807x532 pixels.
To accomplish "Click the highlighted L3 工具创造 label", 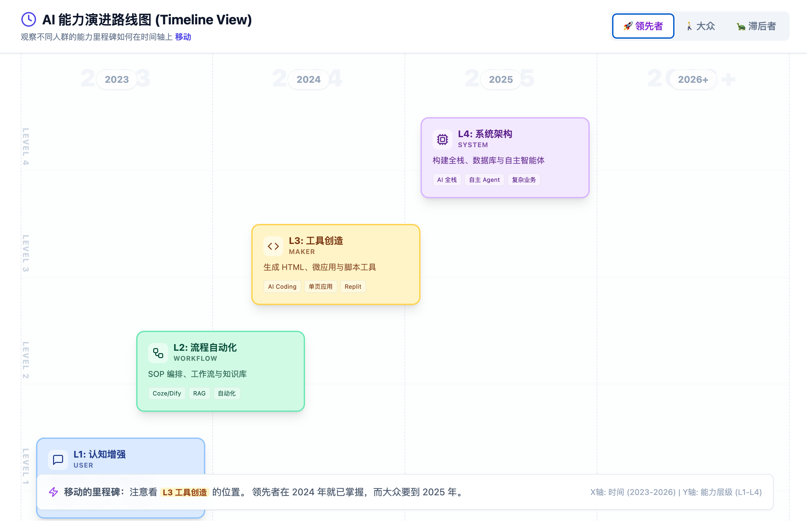I will coord(185,492).
